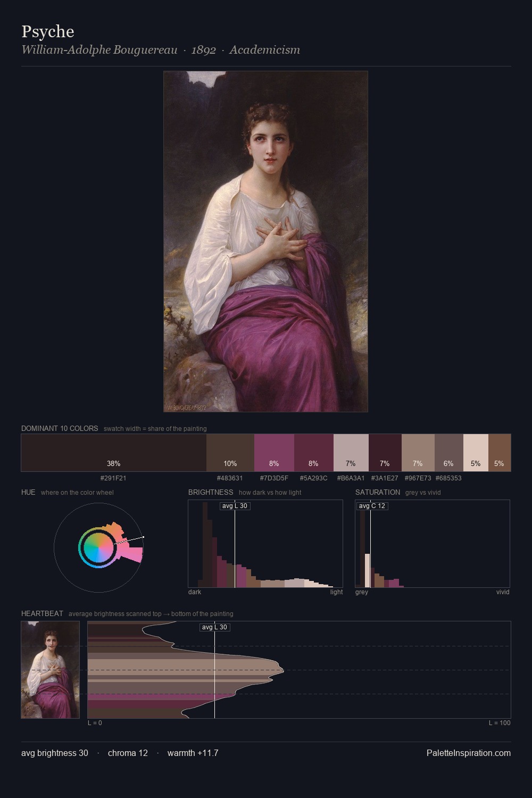Choose the last 5% brown swatch
The height and width of the screenshot is (798, 532).
point(500,453)
